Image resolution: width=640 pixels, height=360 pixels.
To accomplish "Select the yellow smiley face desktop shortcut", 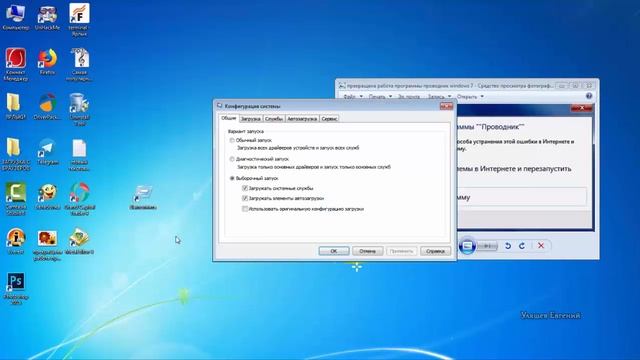I will tap(47, 196).
